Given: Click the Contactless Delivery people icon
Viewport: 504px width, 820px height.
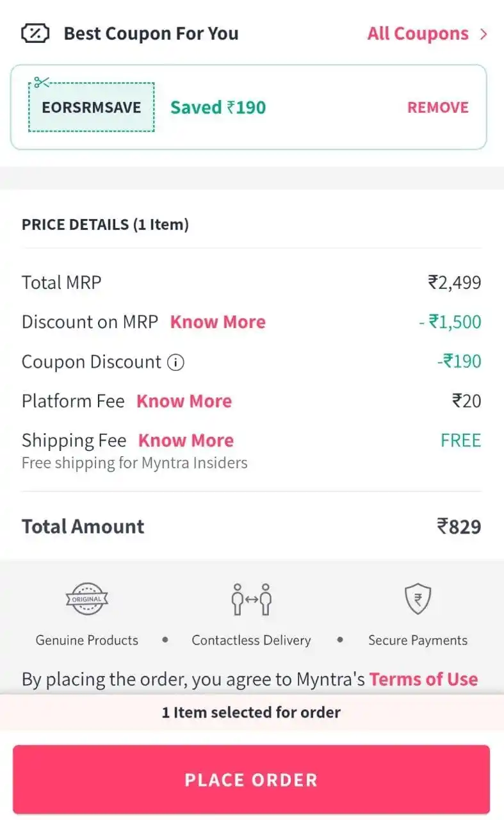Looking at the screenshot, I should [x=251, y=599].
